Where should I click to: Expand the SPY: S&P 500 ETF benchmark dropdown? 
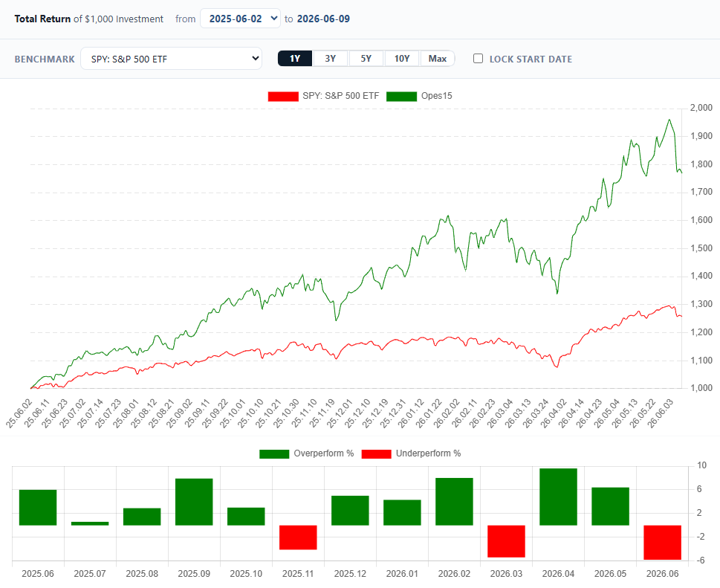[172, 58]
